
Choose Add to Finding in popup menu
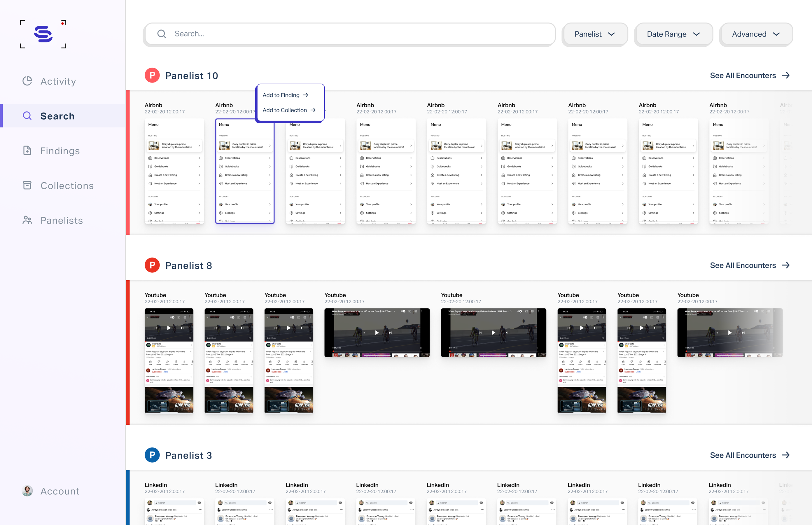click(285, 95)
